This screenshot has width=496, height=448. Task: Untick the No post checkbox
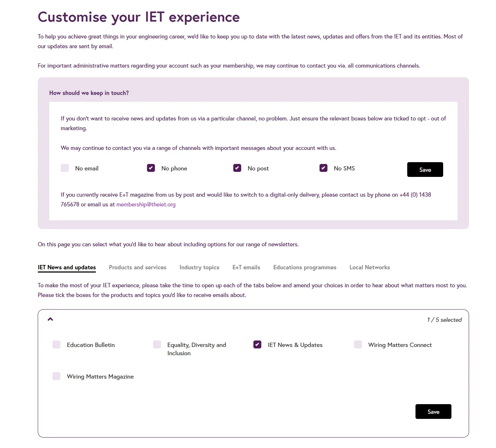[x=237, y=168]
